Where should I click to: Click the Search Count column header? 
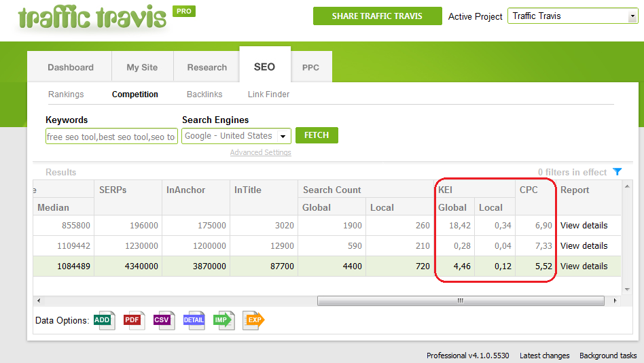point(366,190)
